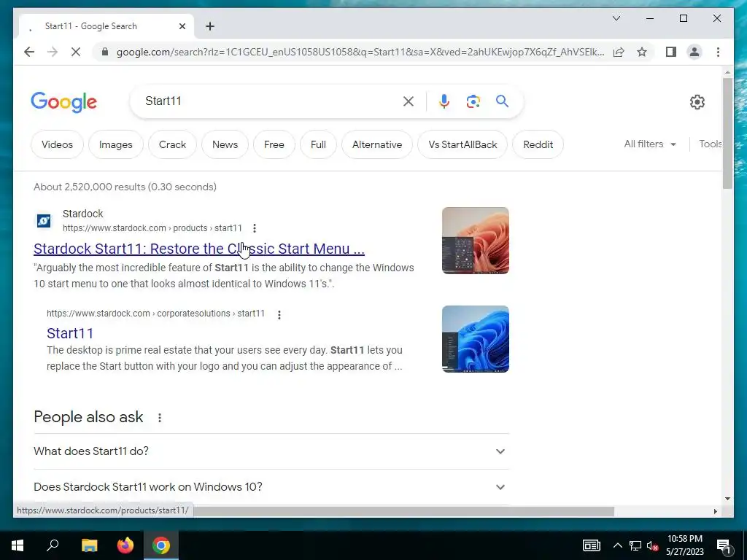Viewport: 747px width, 560px height.
Task: Open the Start11 corporate solutions link
Action: click(70, 333)
